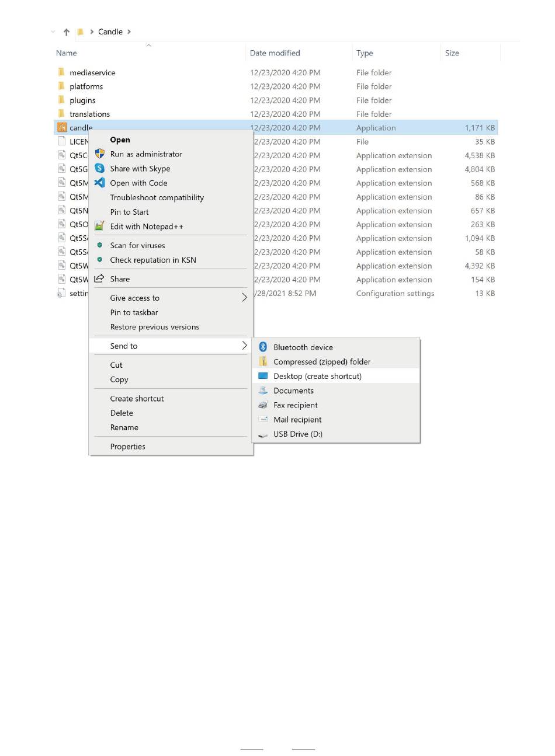Sort by the Name column header
Image resolution: width=555 pixels, height=756 pixels.
(67, 53)
